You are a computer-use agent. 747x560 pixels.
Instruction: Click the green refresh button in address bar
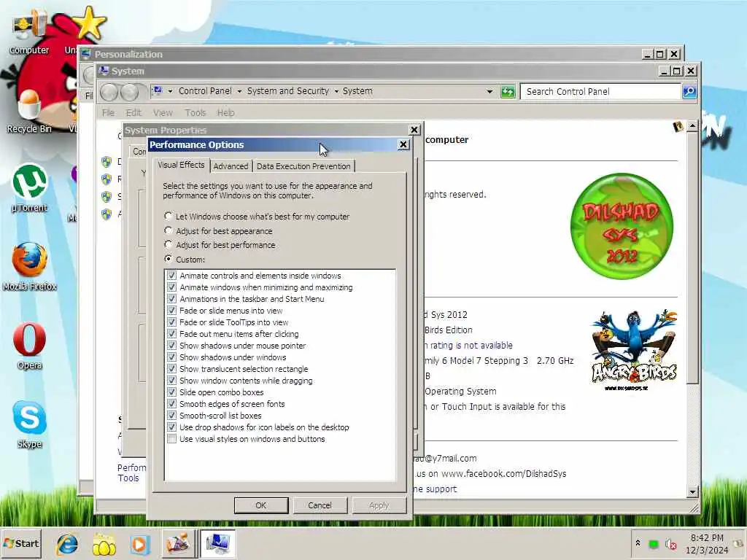point(508,91)
